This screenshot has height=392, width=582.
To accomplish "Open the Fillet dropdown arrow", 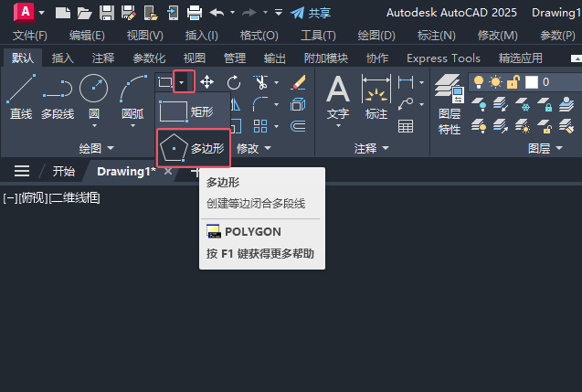I will [276, 105].
